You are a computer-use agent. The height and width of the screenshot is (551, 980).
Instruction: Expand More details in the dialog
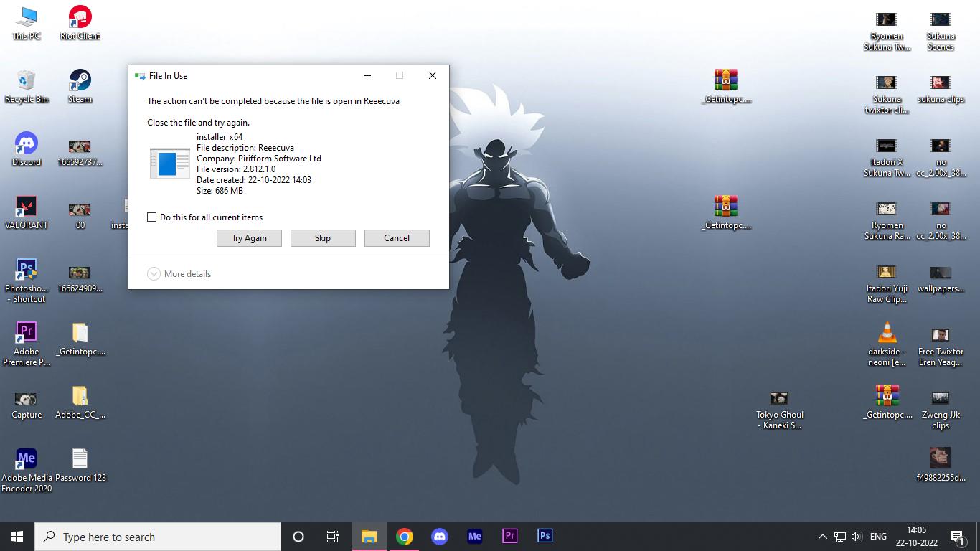pyautogui.click(x=179, y=274)
